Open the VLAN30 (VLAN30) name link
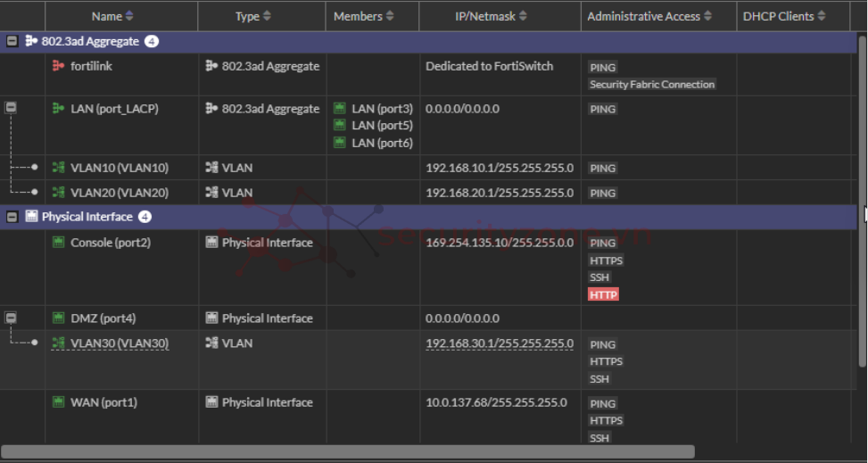The width and height of the screenshot is (868, 463). pyautogui.click(x=120, y=343)
